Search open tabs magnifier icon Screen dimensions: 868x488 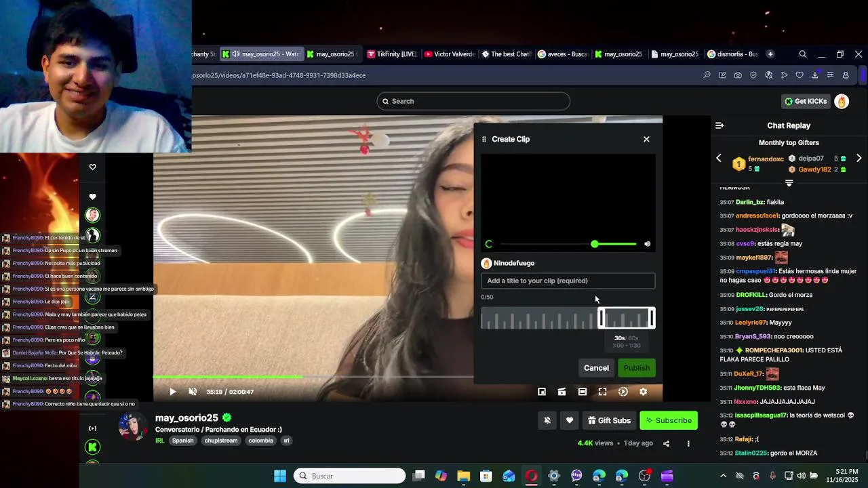point(803,54)
